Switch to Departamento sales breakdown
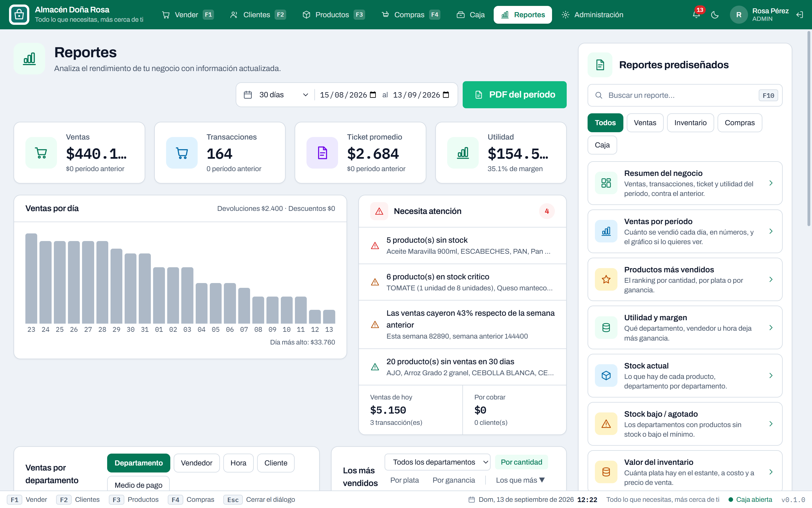The height and width of the screenshot is (508, 812). [138, 463]
